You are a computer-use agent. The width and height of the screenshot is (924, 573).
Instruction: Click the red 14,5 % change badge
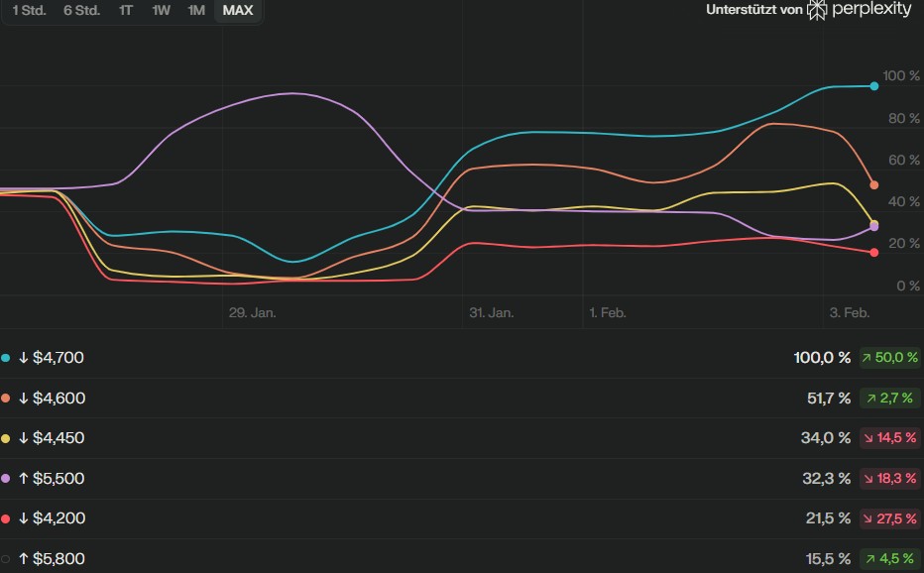889,438
